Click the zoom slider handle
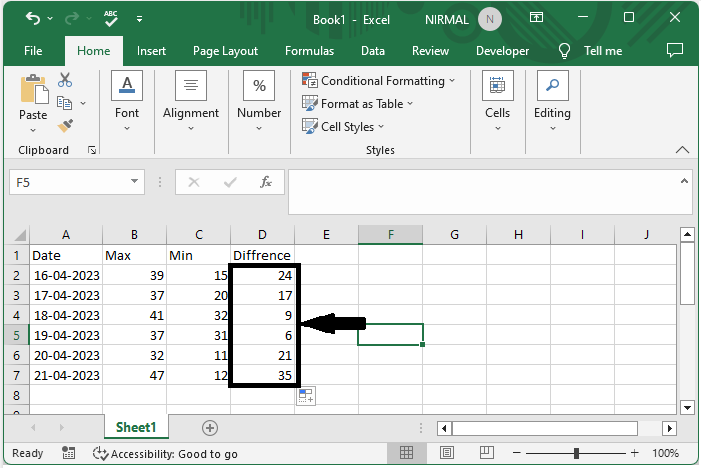Screen dimensions: 701x468 click(577, 453)
